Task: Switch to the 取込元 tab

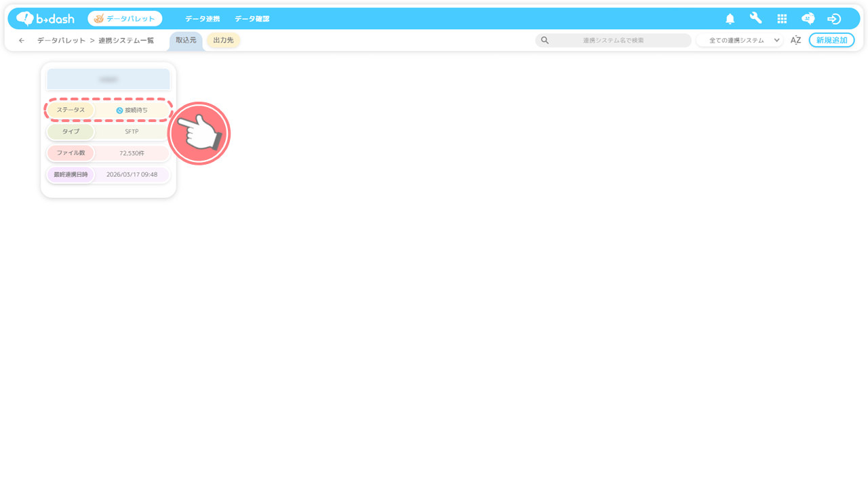Action: coord(186,41)
